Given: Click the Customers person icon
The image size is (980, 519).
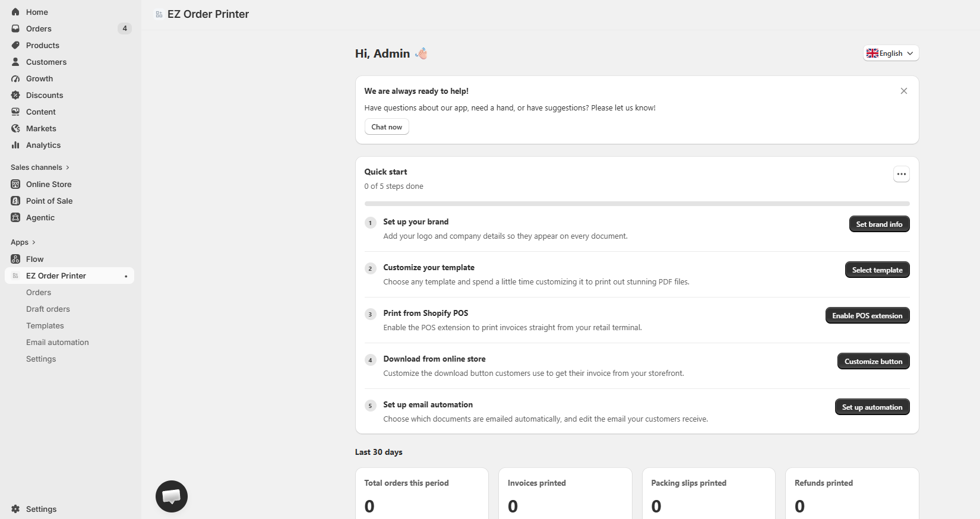Looking at the screenshot, I should pyautogui.click(x=15, y=62).
